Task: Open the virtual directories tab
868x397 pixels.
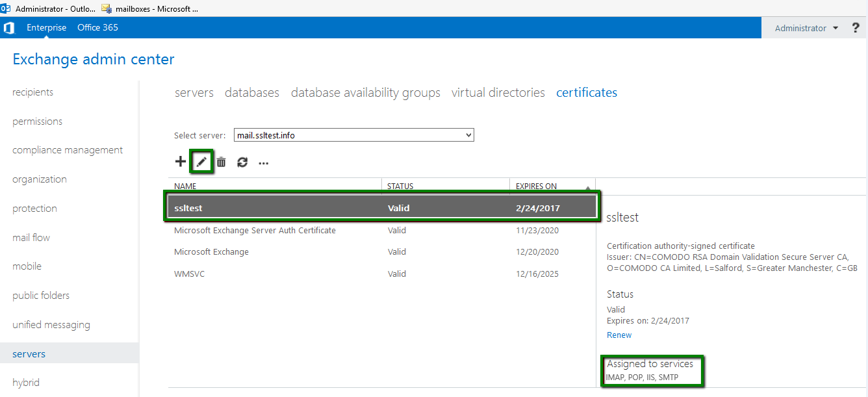Action: click(x=498, y=93)
